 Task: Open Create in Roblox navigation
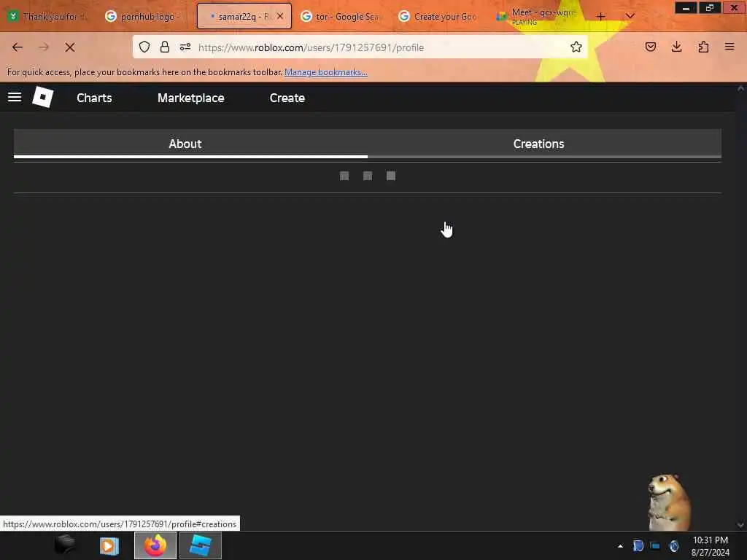[287, 98]
